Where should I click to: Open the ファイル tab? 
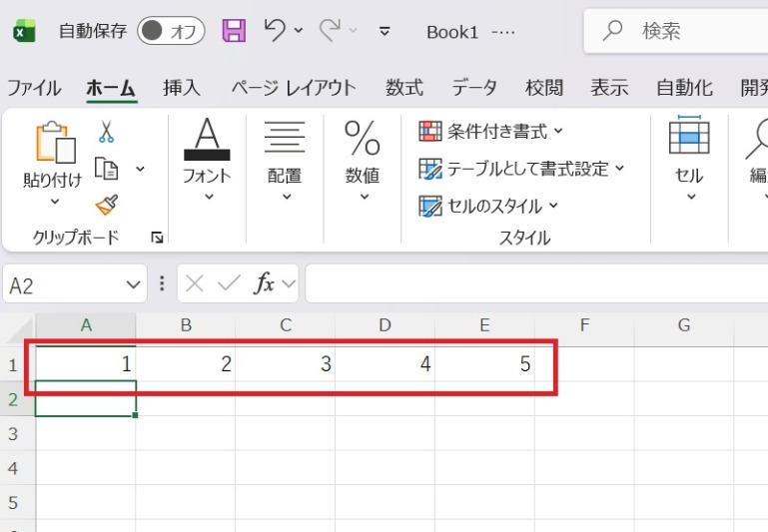(34, 88)
